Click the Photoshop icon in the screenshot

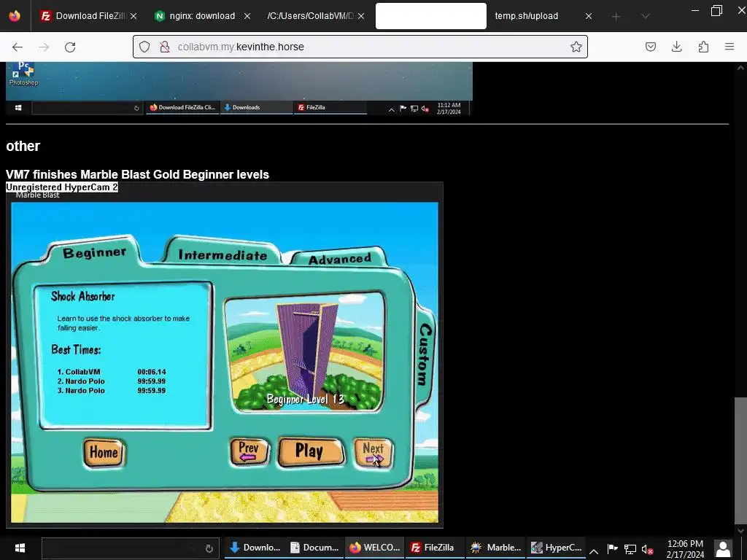click(x=23, y=74)
